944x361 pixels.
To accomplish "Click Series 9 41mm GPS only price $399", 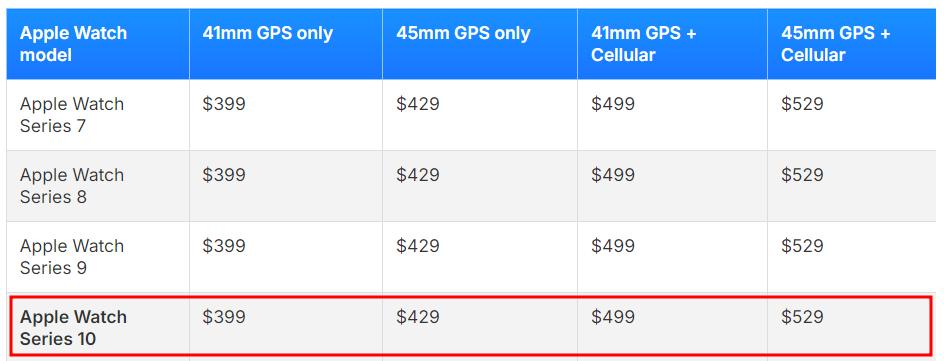I will pyautogui.click(x=224, y=246).
